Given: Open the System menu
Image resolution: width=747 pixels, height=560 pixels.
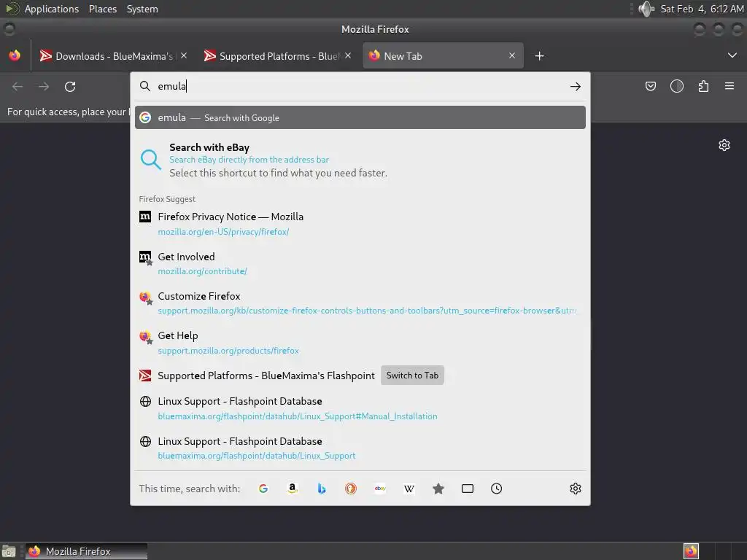Looking at the screenshot, I should 142,9.
